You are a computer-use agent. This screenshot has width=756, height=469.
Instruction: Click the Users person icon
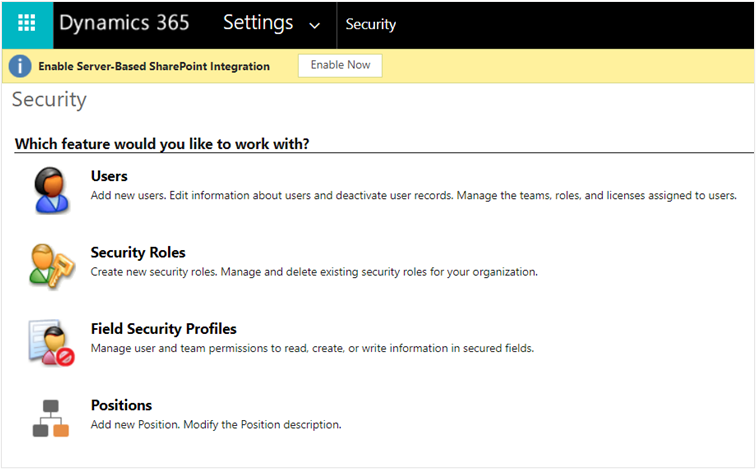[x=51, y=190]
